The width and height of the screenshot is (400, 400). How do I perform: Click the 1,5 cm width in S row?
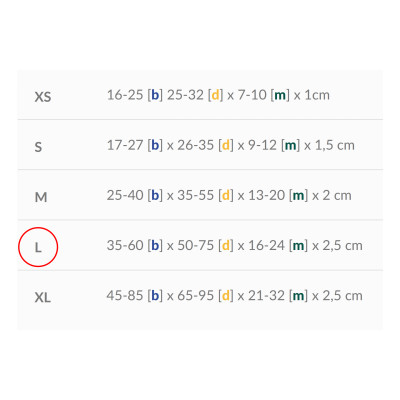click(x=335, y=145)
